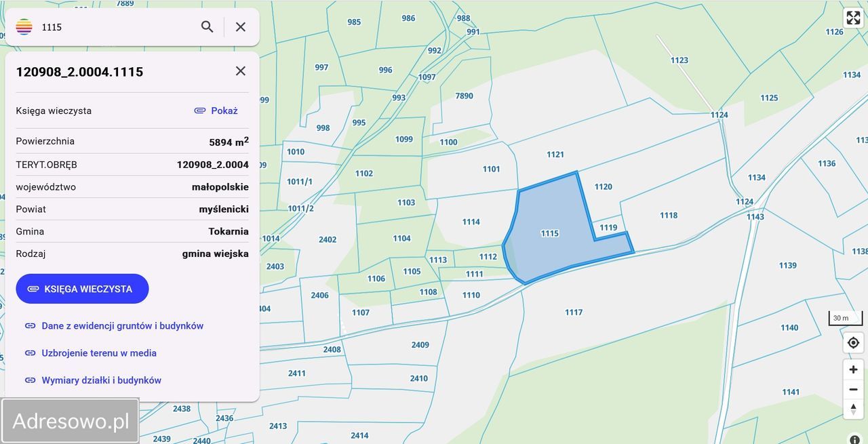868x444 pixels.
Task: Reset map orientation with compass button
Action: (x=853, y=409)
